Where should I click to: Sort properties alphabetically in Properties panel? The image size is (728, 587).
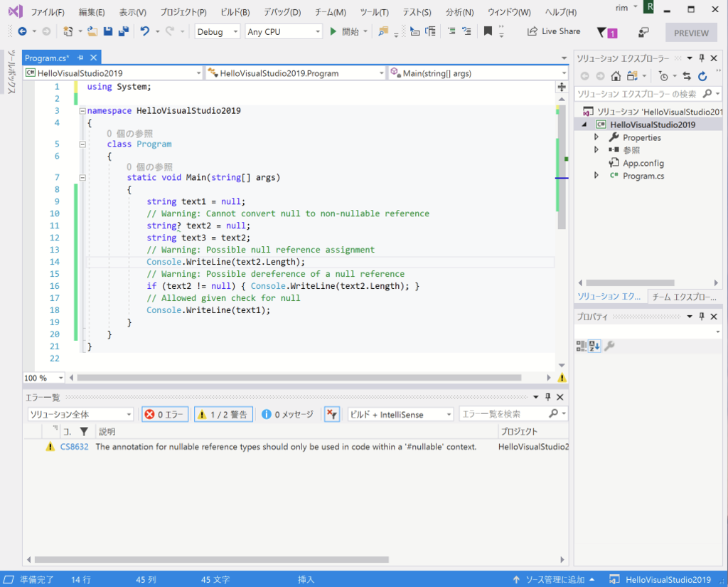[x=595, y=346]
